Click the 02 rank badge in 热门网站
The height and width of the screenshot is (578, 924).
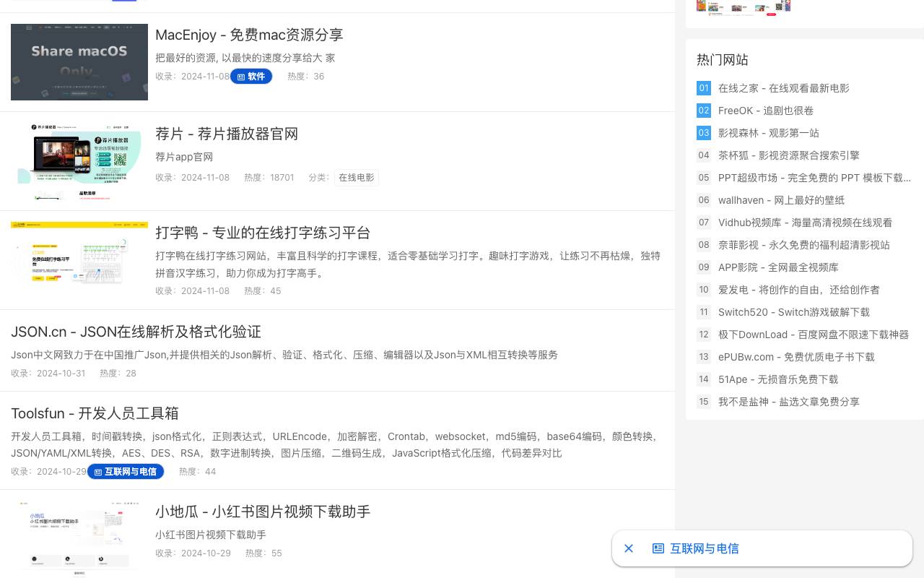704,111
